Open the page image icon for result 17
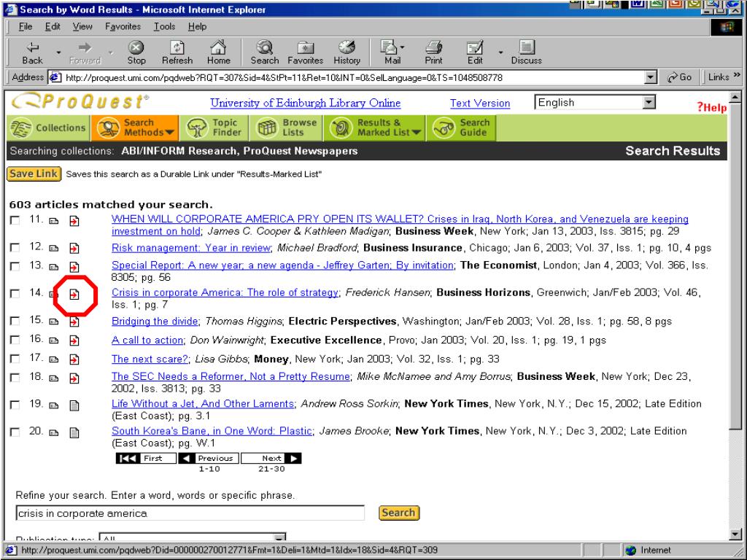747x560 pixels. 74,359
